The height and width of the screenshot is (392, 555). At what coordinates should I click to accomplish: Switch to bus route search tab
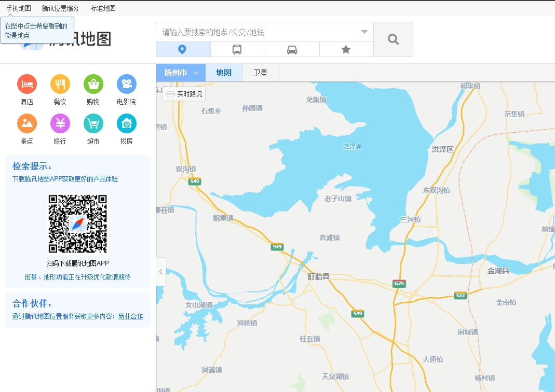click(237, 49)
